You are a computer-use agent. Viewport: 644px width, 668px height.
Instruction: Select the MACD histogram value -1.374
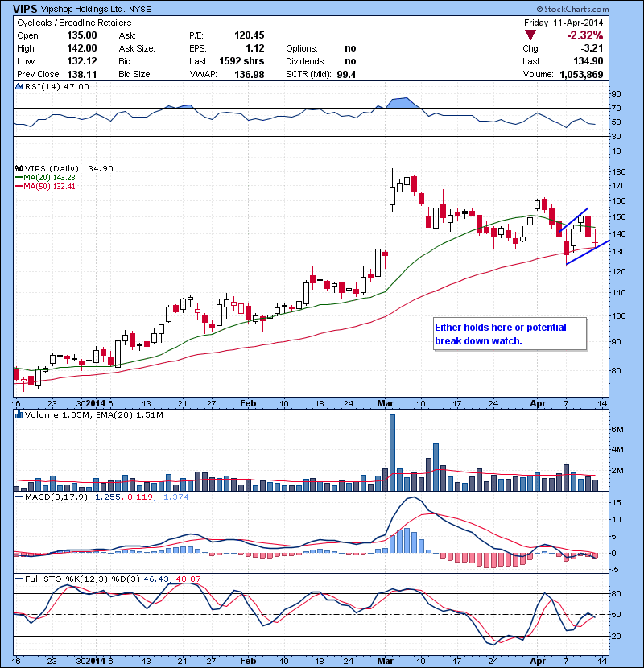(x=174, y=497)
